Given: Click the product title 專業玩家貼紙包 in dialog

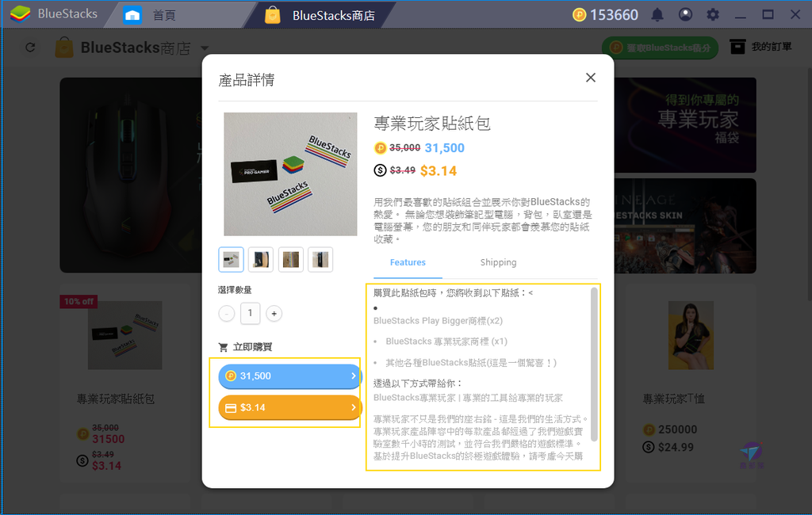Looking at the screenshot, I should click(432, 123).
